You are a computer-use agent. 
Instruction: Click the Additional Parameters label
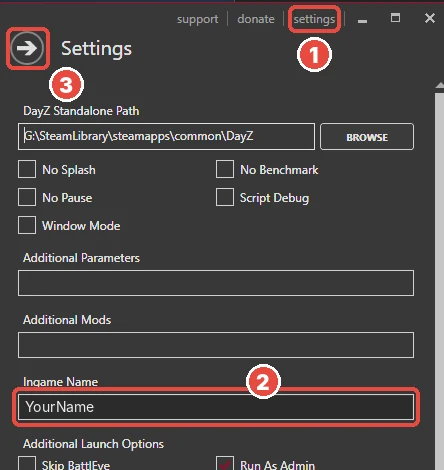click(81, 258)
